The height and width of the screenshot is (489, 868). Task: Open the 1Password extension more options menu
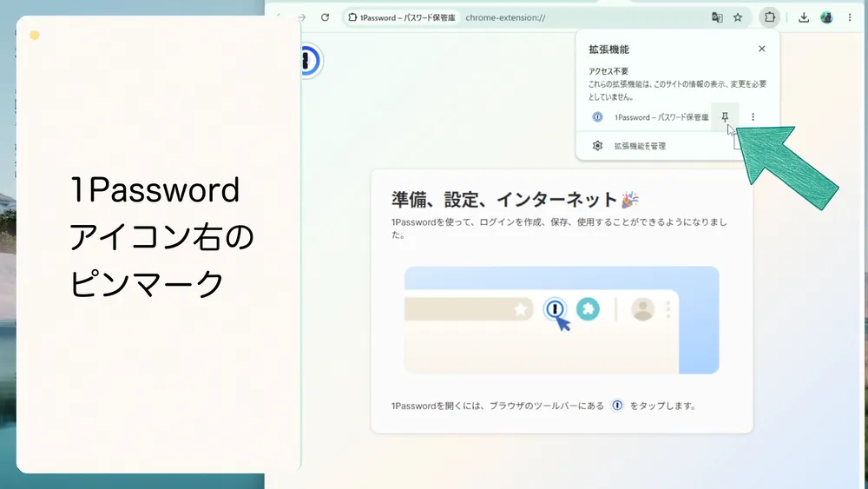coord(753,117)
